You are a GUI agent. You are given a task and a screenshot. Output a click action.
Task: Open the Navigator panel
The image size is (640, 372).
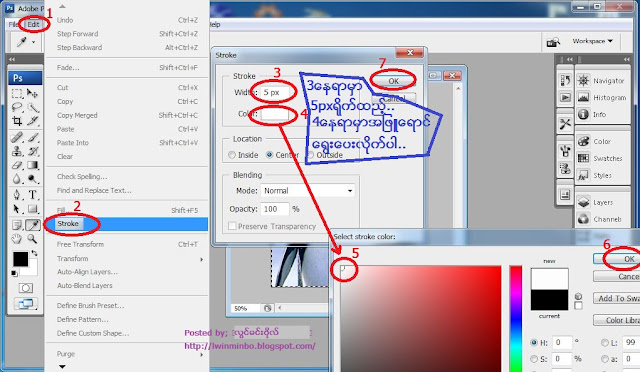[x=602, y=81]
